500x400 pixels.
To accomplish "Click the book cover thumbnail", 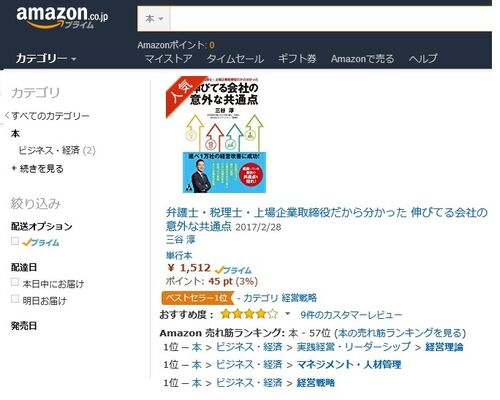I will pos(216,135).
